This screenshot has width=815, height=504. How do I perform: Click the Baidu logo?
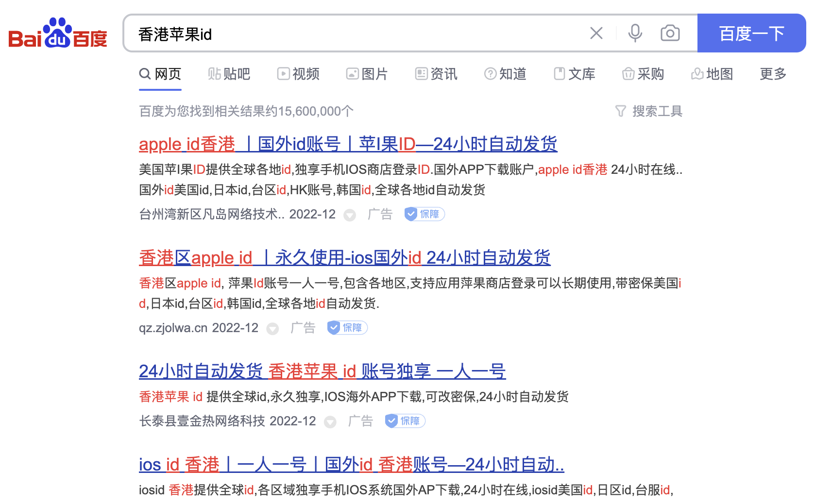(x=58, y=34)
